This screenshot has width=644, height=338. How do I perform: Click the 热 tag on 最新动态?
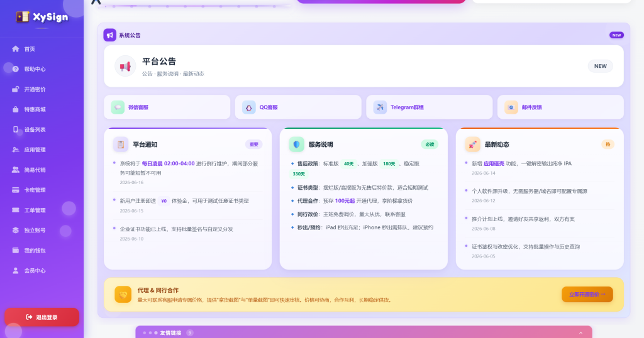tap(608, 144)
